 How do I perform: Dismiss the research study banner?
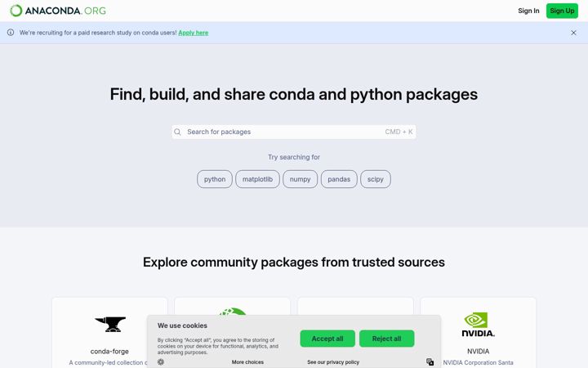573,33
